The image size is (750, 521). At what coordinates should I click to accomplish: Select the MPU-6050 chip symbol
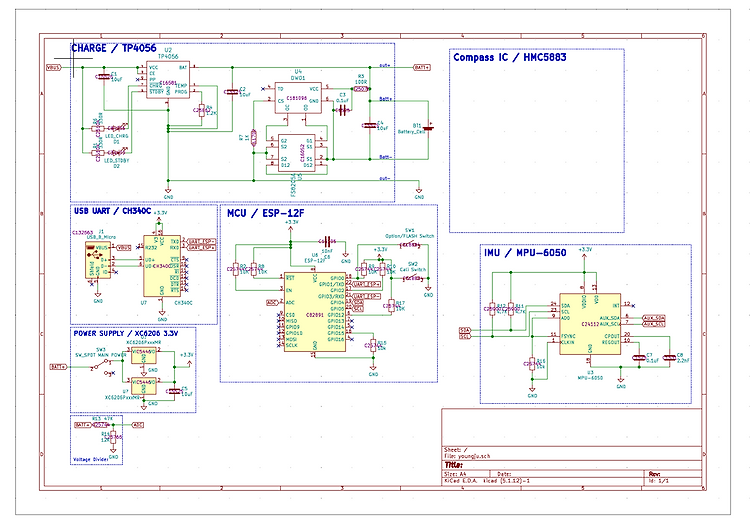590,324
